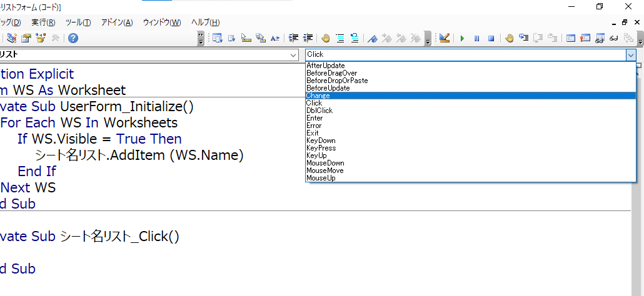Click the Parameter Info icon
The width and height of the screenshot is (644, 296).
pos(260,38)
